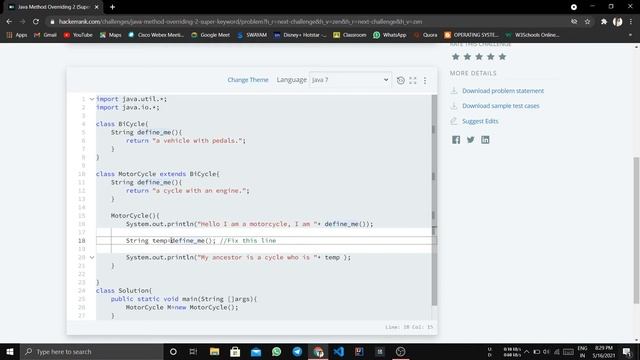Click the Windows search box
The height and width of the screenshot is (360, 640).
click(92, 351)
